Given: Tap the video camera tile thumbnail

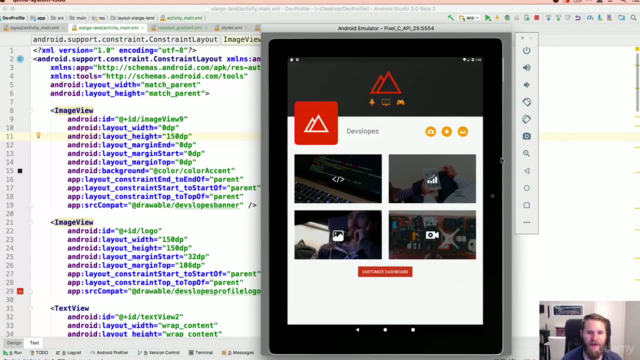Looking at the screenshot, I should point(432,235).
